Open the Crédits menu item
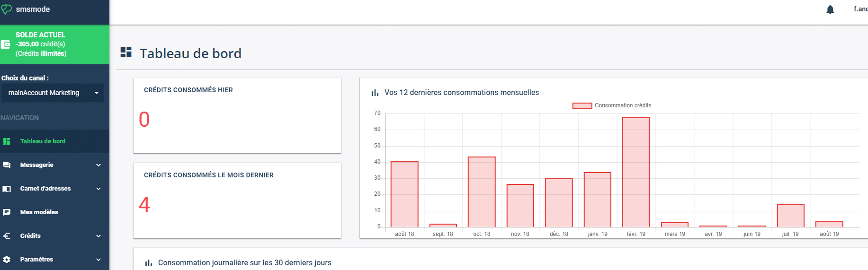Image resolution: width=868 pixels, height=270 pixels. (x=54, y=236)
